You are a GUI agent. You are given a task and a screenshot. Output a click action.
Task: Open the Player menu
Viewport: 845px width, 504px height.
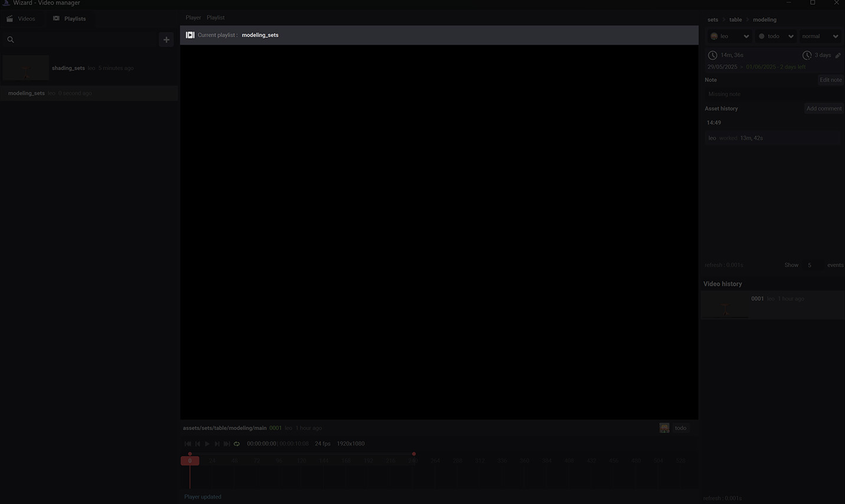pyautogui.click(x=193, y=18)
